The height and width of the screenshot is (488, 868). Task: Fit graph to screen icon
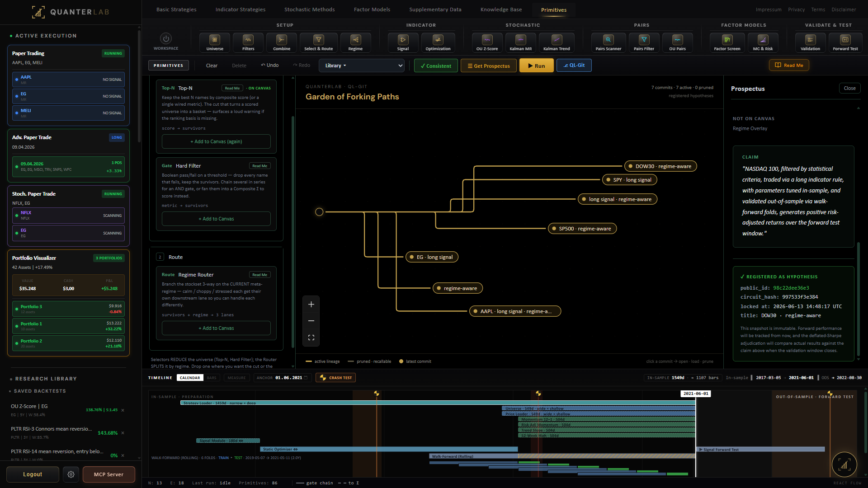tap(311, 338)
